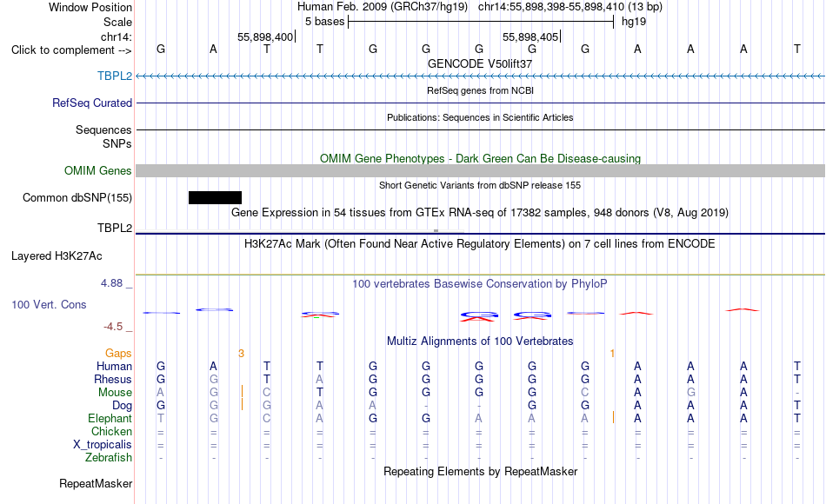This screenshot has height=504, width=826.
Task: Click 'Human Feb. 2009 (GRCh37/hg19)' assembly text
Action: pyautogui.click(x=383, y=7)
